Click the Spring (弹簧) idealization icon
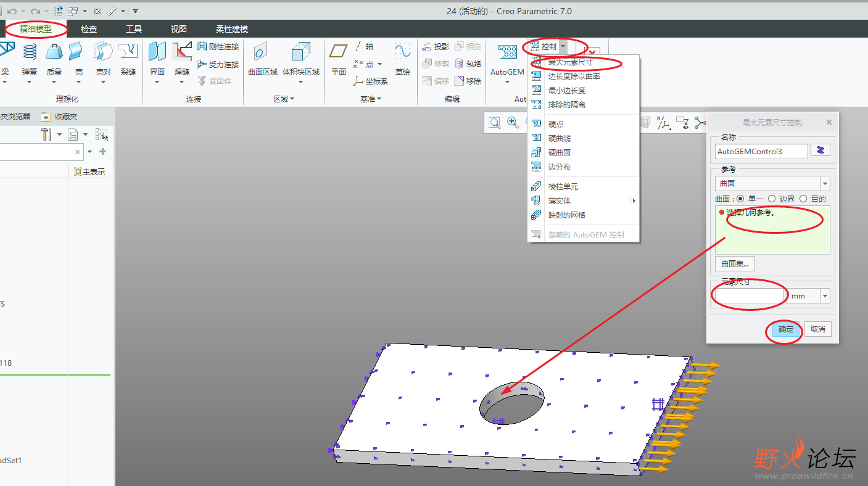 tap(30, 52)
